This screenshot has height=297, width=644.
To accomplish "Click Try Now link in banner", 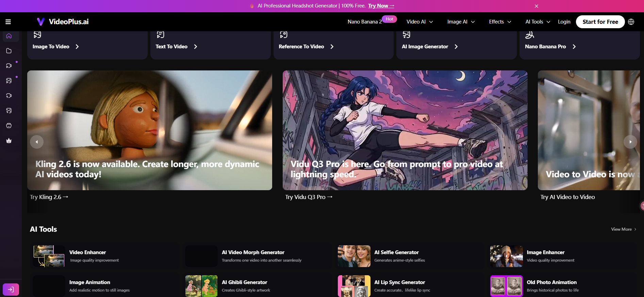I will tap(381, 6).
